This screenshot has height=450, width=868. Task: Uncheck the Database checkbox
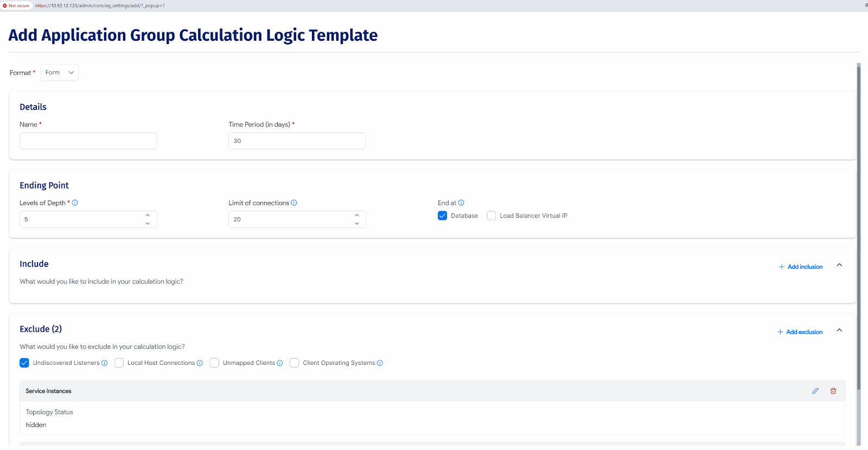(x=443, y=216)
